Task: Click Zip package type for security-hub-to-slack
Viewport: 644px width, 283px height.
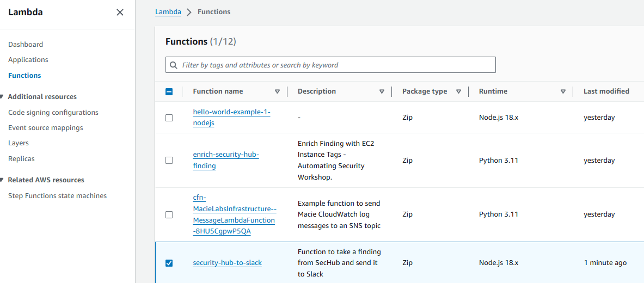Action: 407,263
